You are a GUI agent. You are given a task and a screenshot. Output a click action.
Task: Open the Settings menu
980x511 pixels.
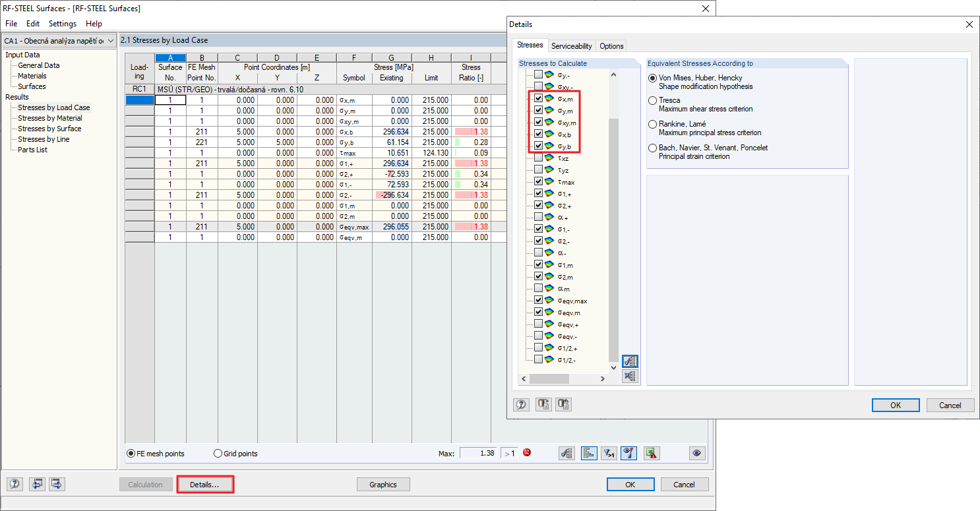pyautogui.click(x=62, y=23)
